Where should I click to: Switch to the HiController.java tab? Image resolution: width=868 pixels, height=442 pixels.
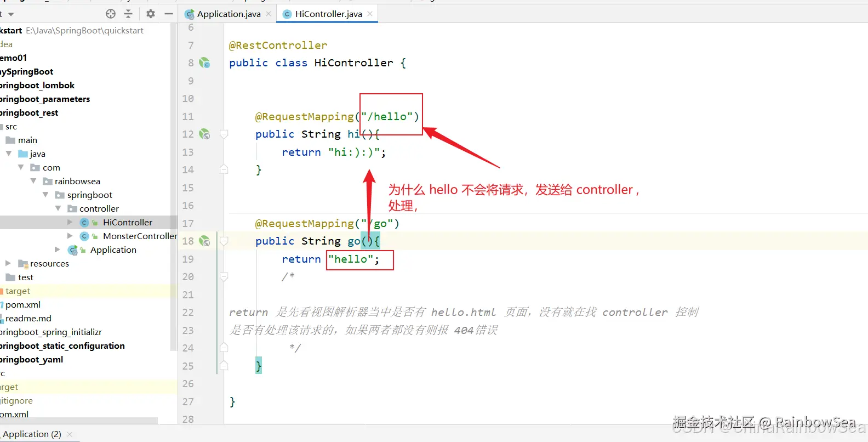[x=328, y=14]
